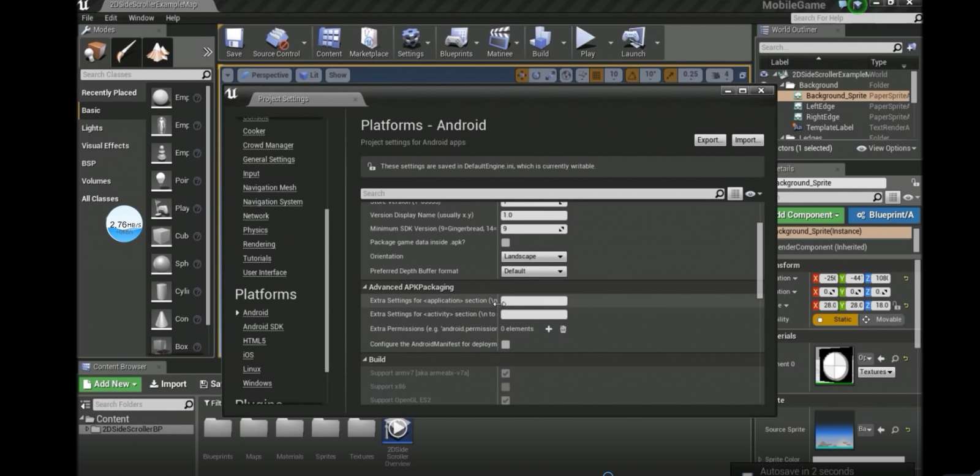This screenshot has height=476, width=980.
Task: Open the Content browser toolbar icon
Action: [329, 42]
